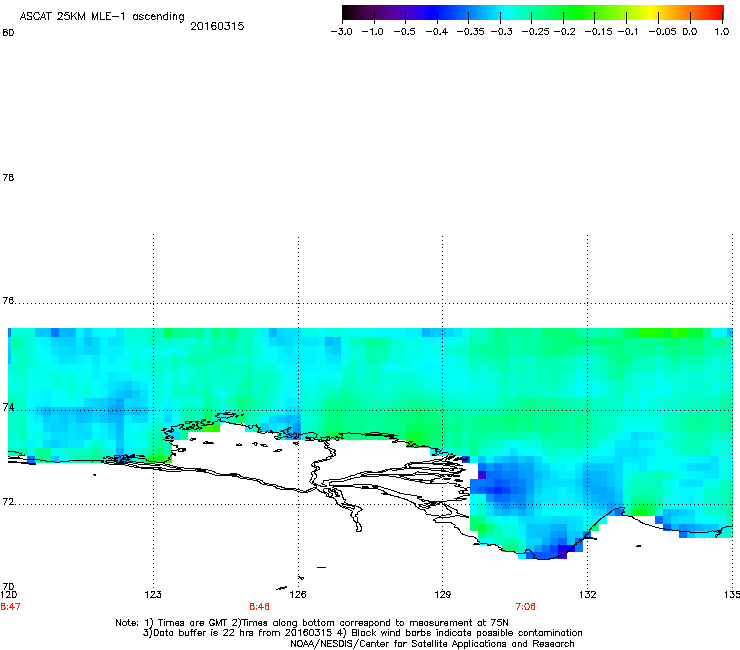Click the -0.05 colorbar tick label
Viewport: 740px width, 650px height.
[662, 32]
